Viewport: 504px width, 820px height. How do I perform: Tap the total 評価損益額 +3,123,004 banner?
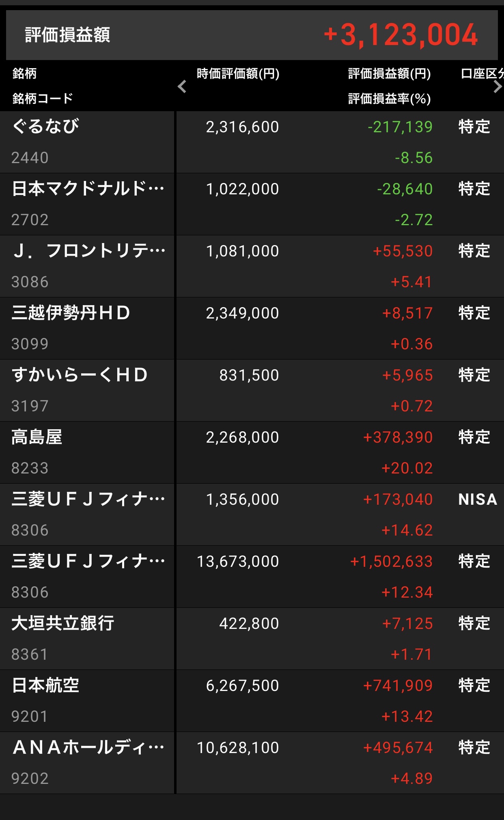click(252, 35)
